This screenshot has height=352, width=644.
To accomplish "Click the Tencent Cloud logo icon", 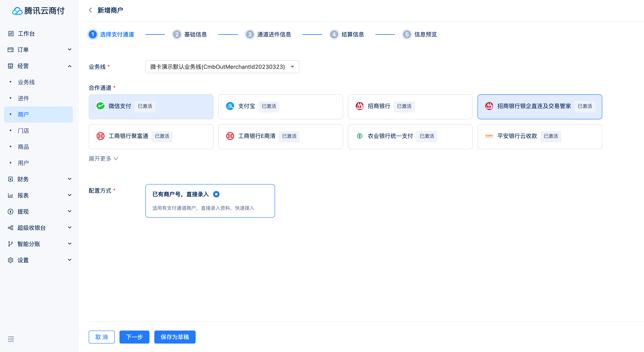I will (x=17, y=11).
